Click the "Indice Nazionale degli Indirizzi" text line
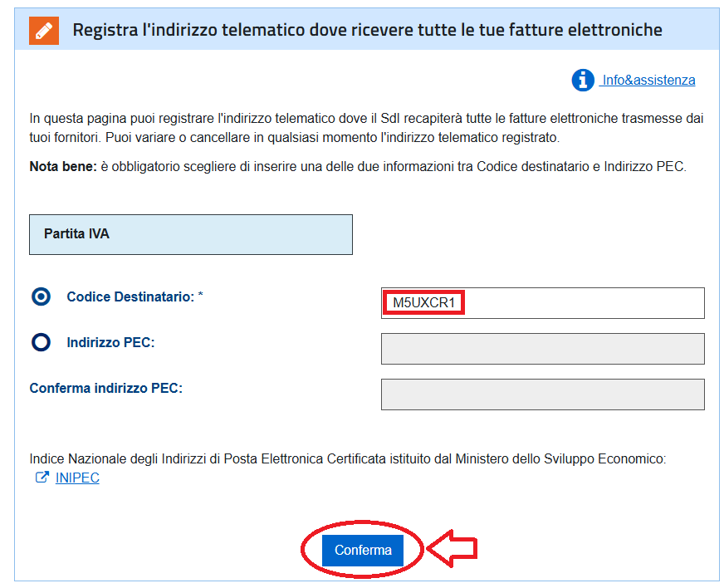724x588 pixels. click(348, 458)
